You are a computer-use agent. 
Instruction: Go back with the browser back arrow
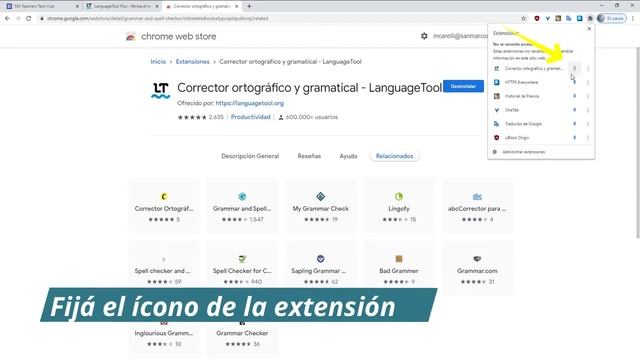[x=7, y=18]
